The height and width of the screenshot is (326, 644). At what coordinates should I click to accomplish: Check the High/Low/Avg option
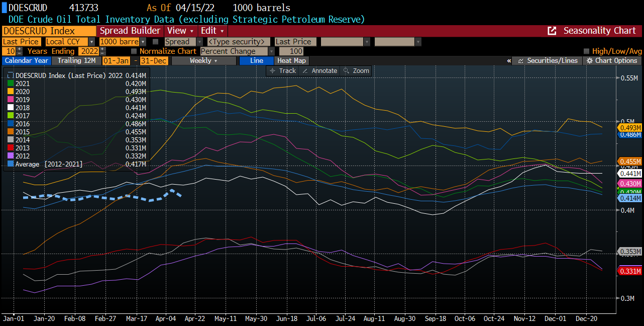(587, 51)
